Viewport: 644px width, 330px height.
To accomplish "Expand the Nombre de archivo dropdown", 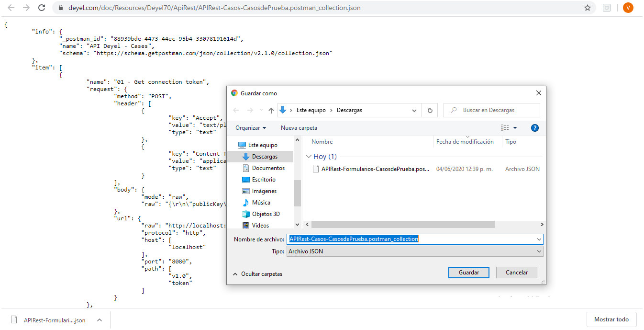I will (x=539, y=239).
